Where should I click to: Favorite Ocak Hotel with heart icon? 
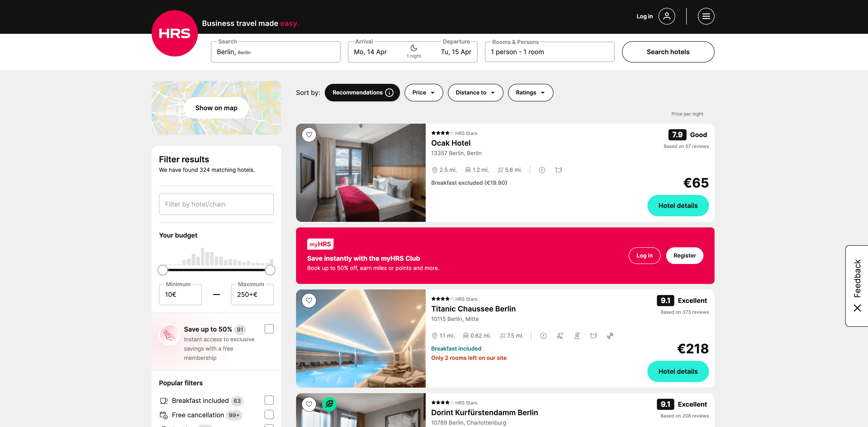[309, 135]
